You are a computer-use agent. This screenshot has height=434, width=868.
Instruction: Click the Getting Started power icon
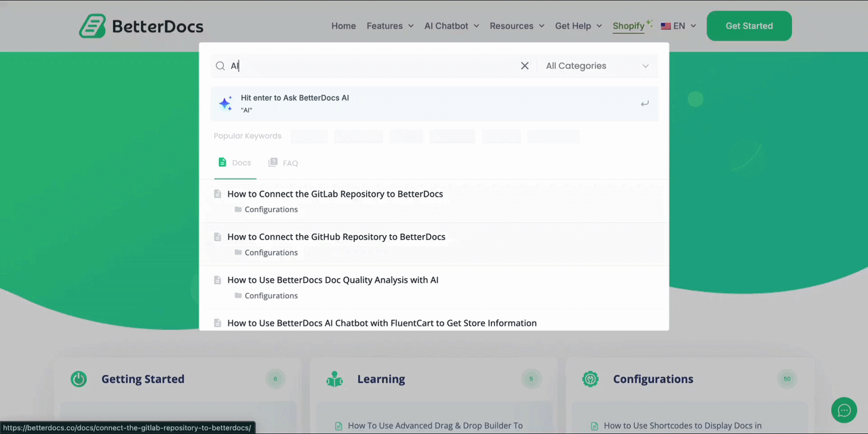pos(79,379)
